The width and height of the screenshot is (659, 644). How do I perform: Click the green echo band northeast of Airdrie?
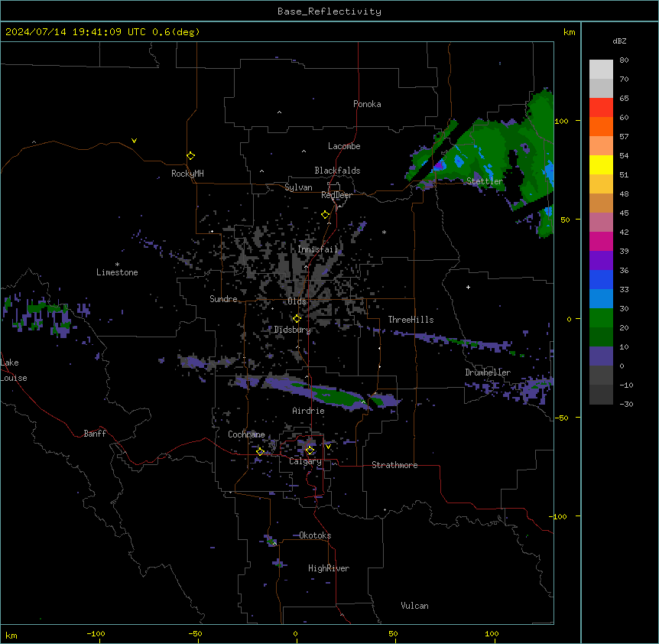[x=336, y=396]
